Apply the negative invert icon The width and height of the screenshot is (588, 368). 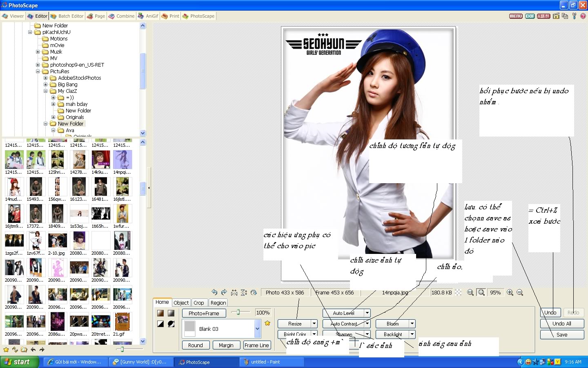[x=171, y=324]
